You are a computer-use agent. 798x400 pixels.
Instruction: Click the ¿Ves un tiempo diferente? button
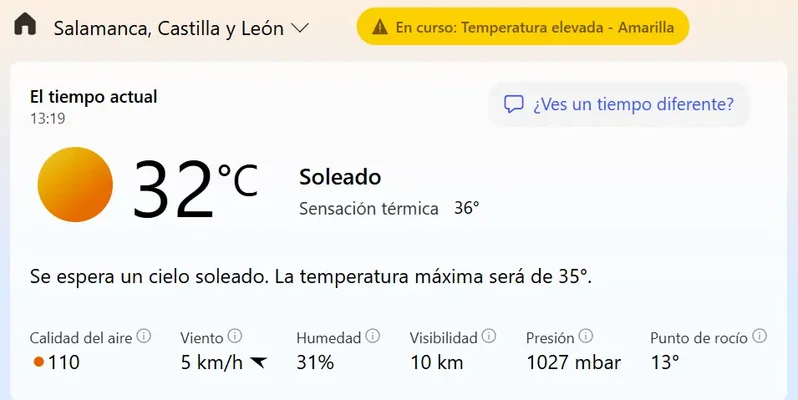pos(618,104)
